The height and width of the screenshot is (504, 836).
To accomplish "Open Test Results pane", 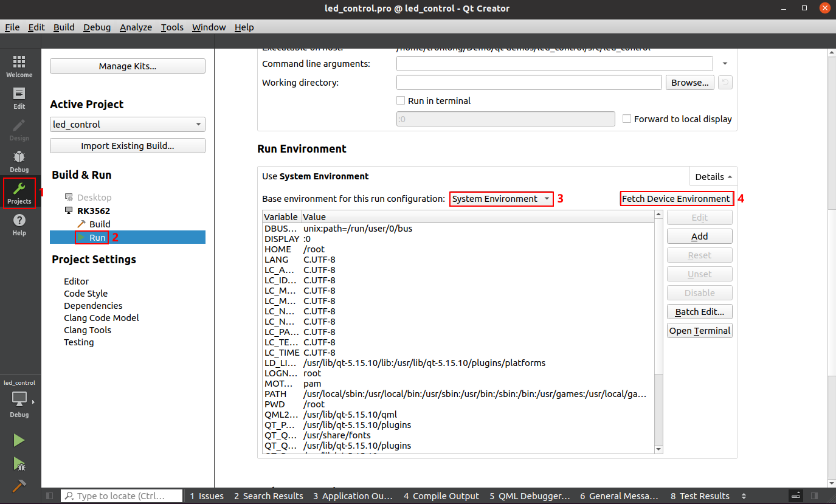I will [700, 496].
